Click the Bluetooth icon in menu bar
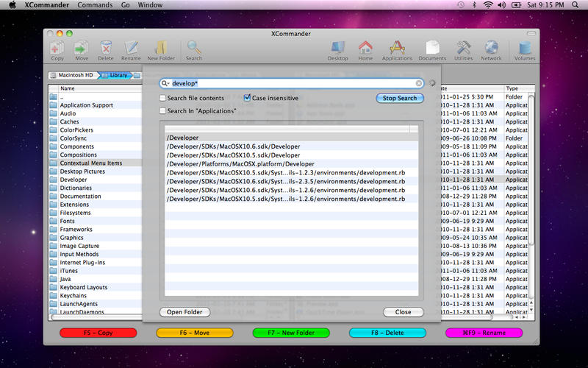 click(x=474, y=5)
